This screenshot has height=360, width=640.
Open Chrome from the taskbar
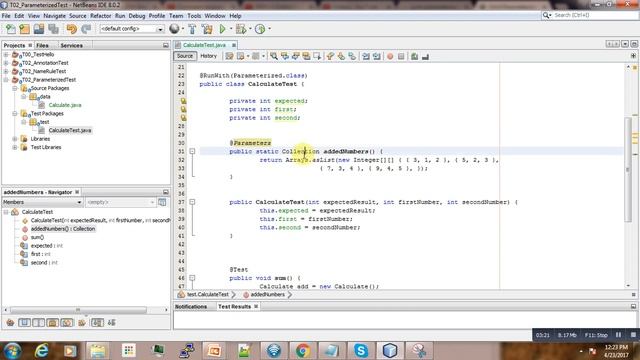[x=303, y=350]
